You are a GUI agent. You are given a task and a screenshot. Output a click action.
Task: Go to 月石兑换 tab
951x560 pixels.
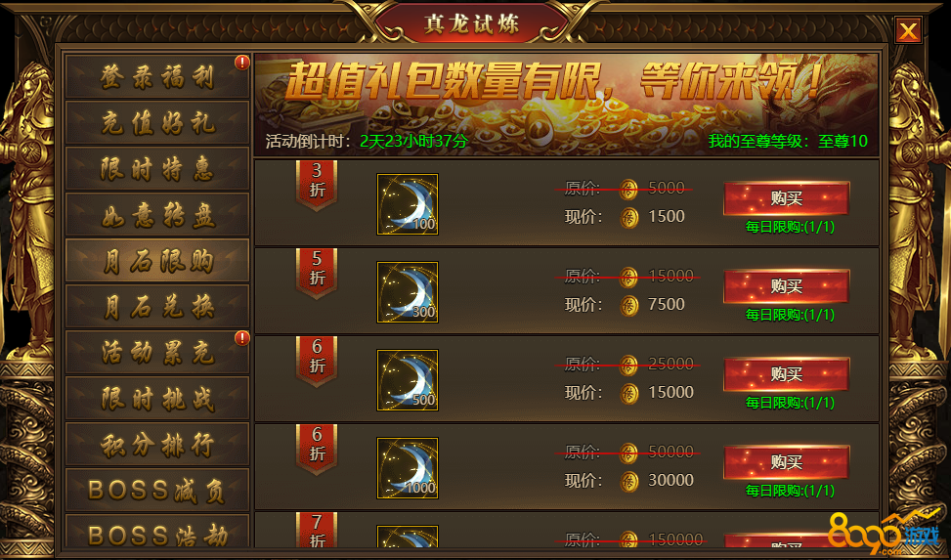tap(157, 306)
